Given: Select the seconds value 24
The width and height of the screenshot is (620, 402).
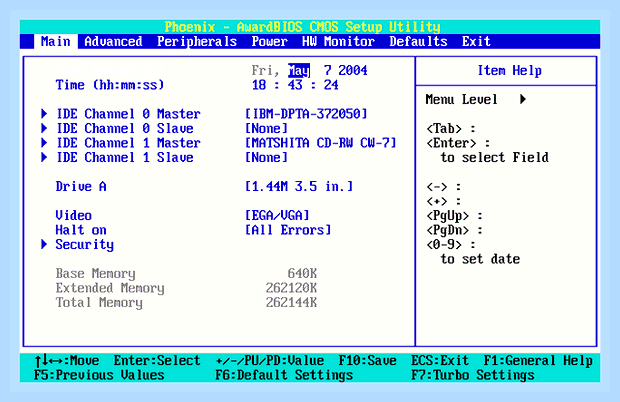Looking at the screenshot, I should tap(331, 85).
